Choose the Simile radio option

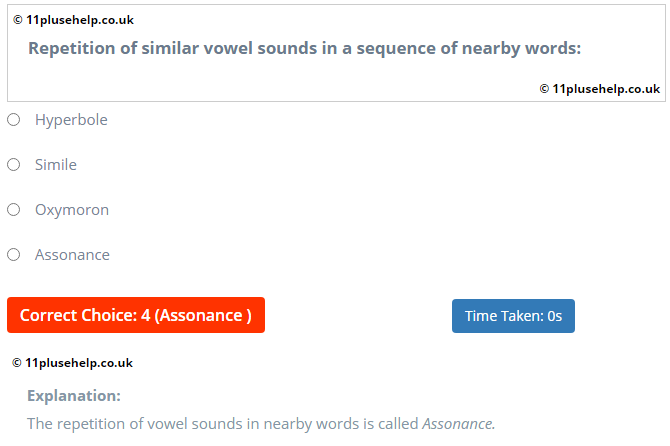coord(13,165)
